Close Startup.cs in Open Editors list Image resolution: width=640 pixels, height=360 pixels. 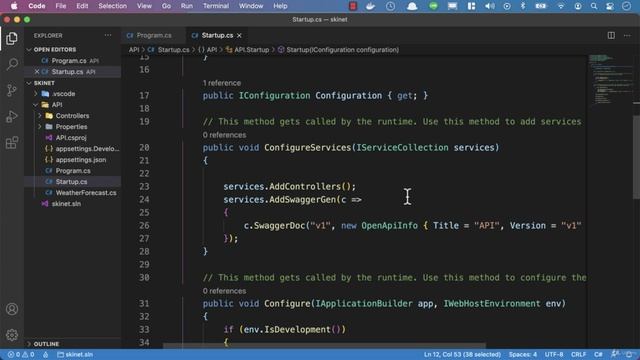(37, 72)
